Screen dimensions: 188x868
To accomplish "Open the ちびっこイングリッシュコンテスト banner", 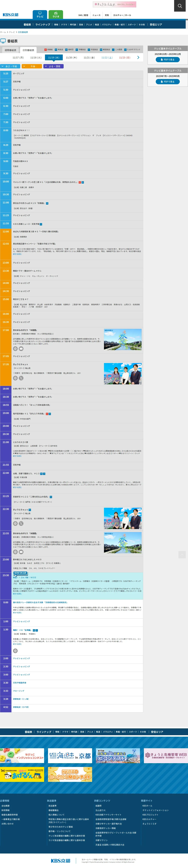I will [x=22, y=756].
